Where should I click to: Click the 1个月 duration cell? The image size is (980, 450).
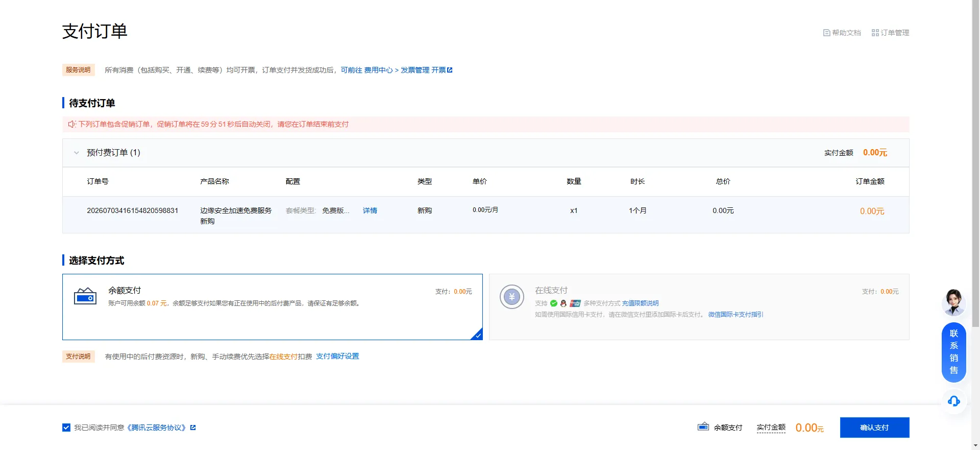coord(638,210)
